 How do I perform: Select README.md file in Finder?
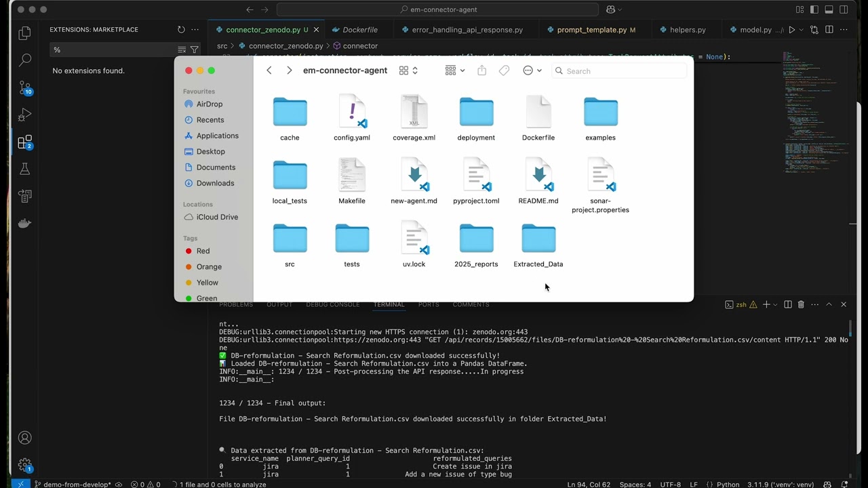(538, 182)
